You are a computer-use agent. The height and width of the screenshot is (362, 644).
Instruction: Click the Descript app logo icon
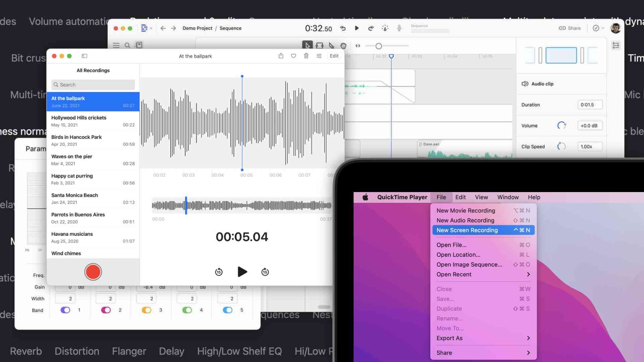[144, 28]
